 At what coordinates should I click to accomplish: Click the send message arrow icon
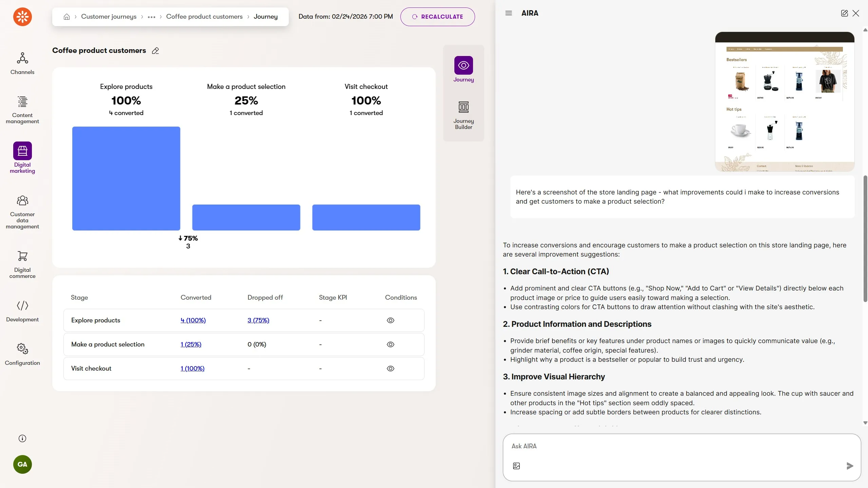pyautogui.click(x=849, y=466)
